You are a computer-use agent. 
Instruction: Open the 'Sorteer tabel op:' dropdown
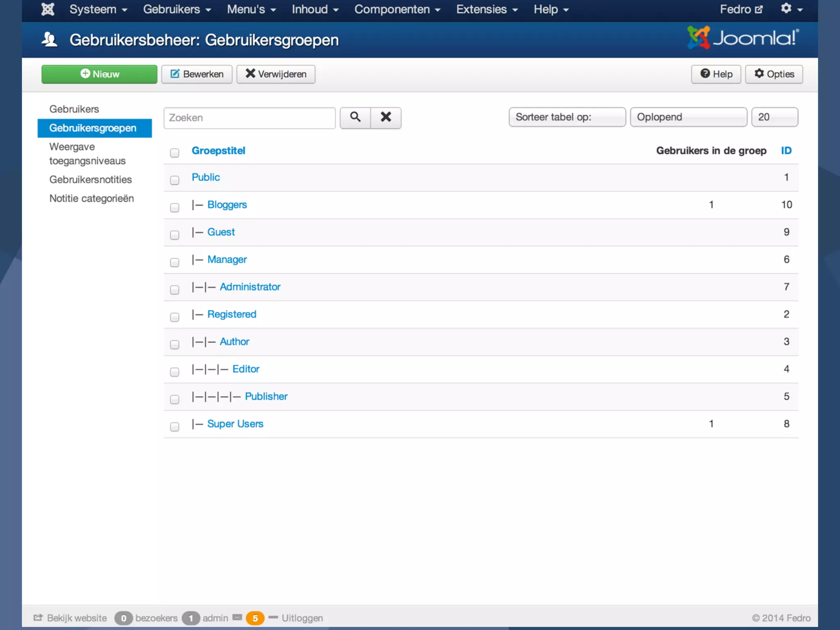(567, 117)
